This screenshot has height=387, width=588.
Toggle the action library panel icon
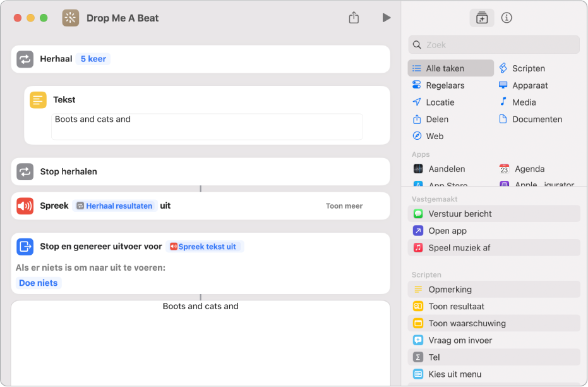click(x=482, y=18)
